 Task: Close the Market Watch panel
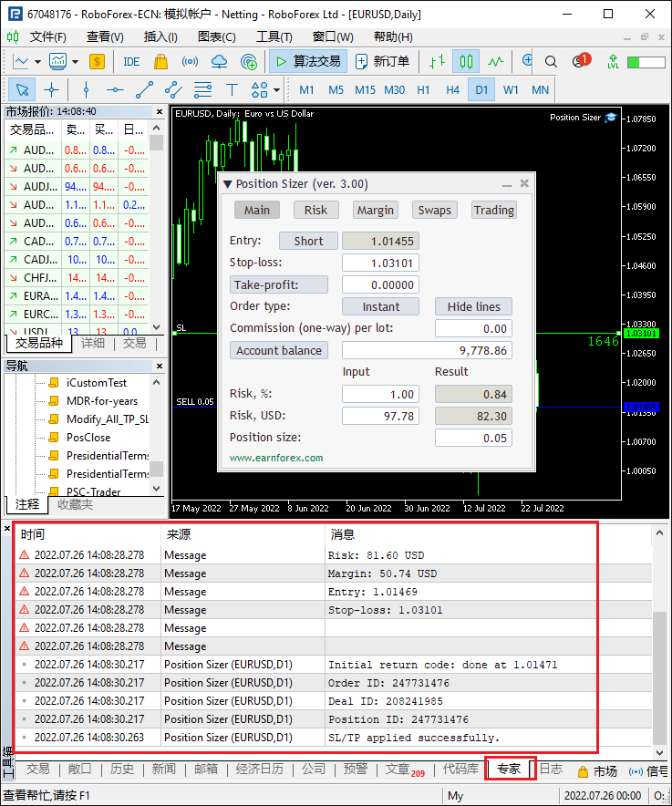click(160, 111)
